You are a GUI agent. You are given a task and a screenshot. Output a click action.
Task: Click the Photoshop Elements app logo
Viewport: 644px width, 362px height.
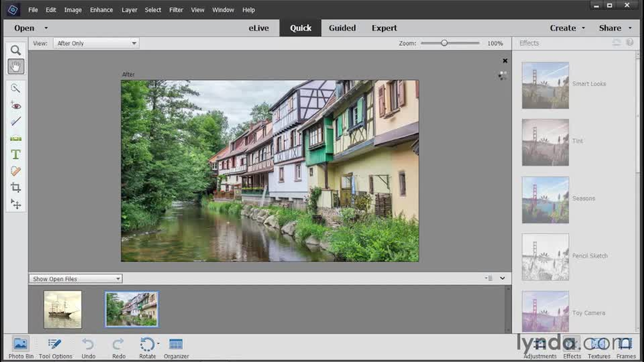click(x=13, y=10)
